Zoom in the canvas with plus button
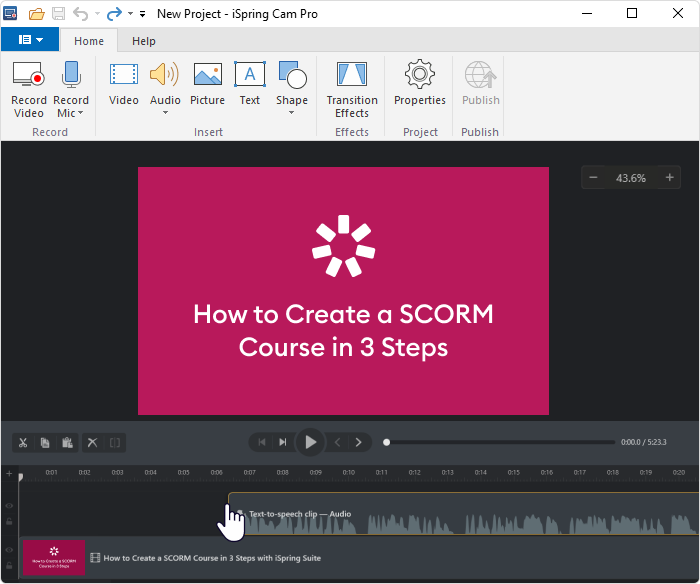The image size is (700, 584). click(669, 178)
